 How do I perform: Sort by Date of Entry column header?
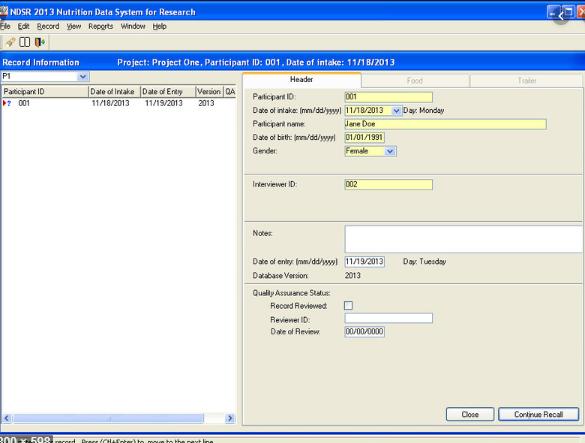click(168, 92)
